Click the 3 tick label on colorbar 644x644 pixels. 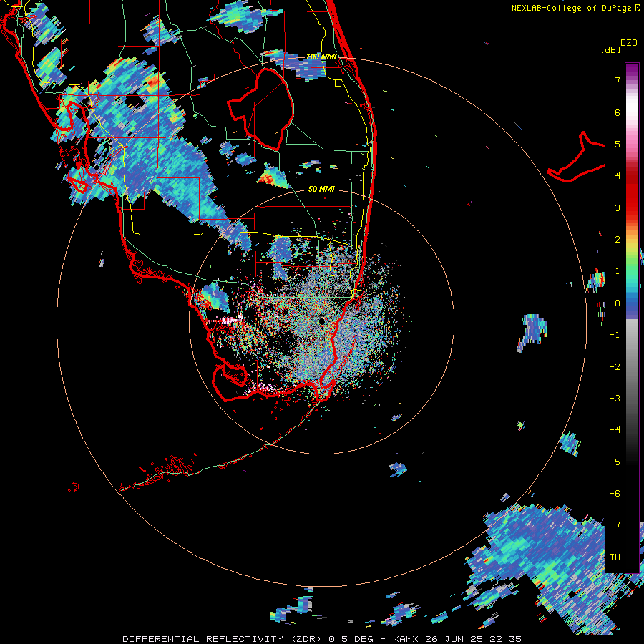pos(618,208)
